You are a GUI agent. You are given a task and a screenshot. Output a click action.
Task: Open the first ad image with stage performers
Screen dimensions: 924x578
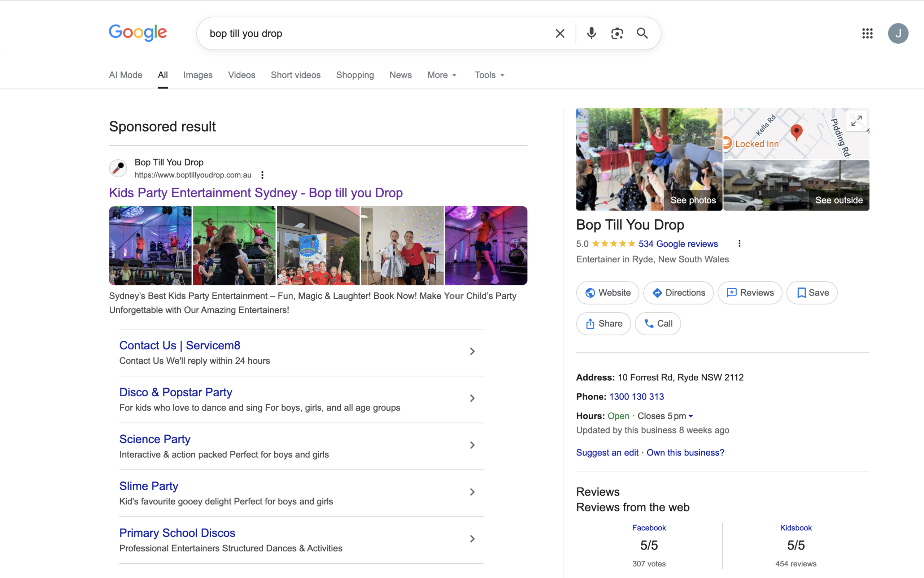pyautogui.click(x=150, y=246)
